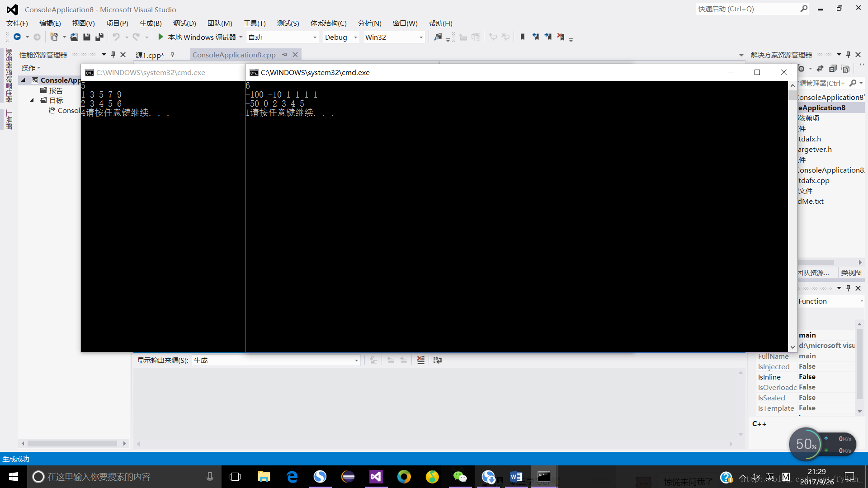868x488 pixels.
Task: Open the 体系结构(C) menu
Action: tap(328, 23)
